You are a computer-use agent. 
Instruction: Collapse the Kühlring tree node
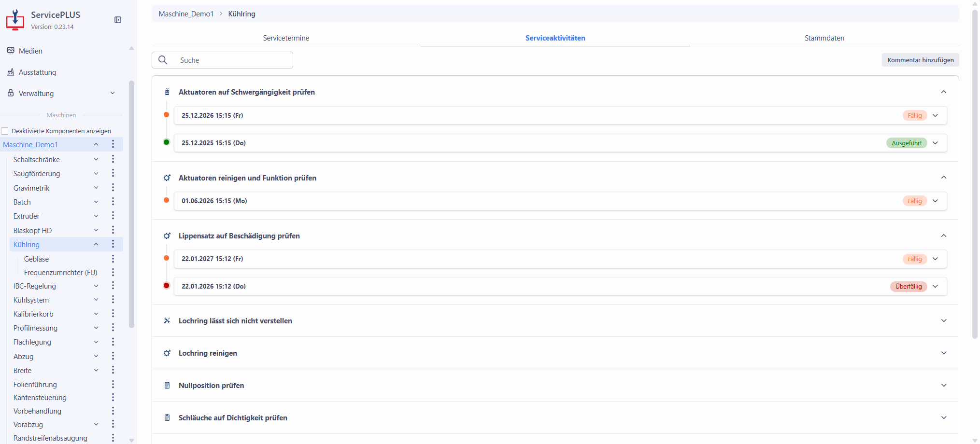(x=96, y=244)
